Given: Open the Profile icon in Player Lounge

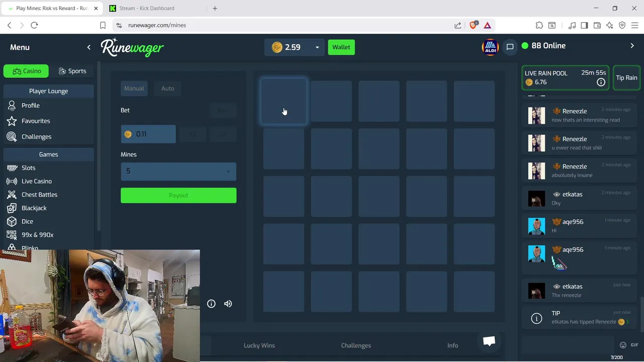Looking at the screenshot, I should 12,106.
